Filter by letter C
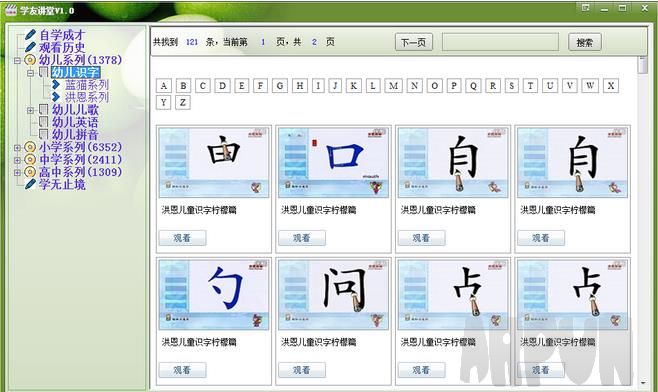The height and width of the screenshot is (392, 658). 203,86
